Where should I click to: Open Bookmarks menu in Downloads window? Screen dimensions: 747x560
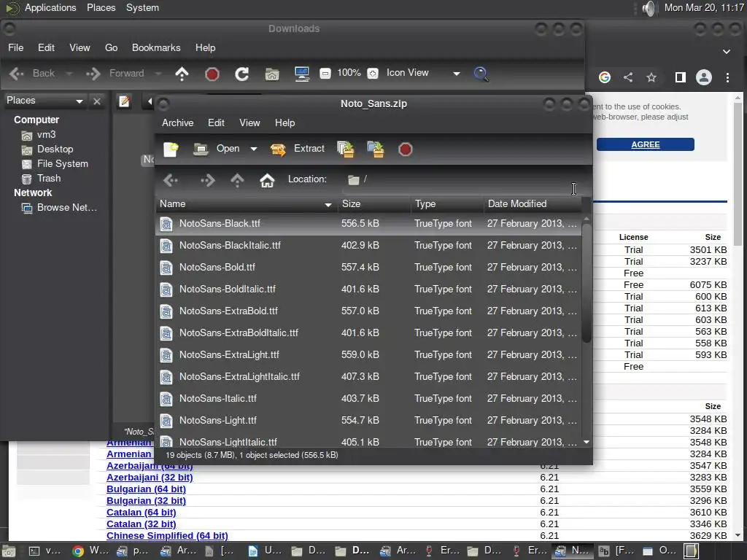tap(156, 47)
